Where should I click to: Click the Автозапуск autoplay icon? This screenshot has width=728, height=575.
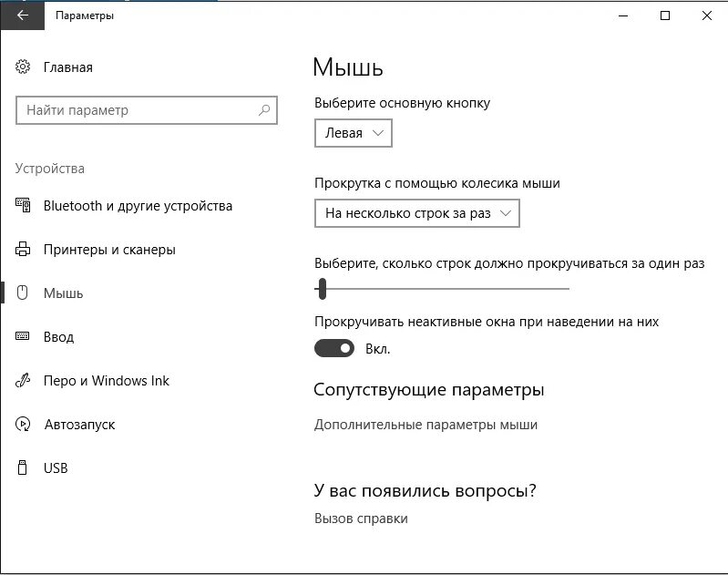tap(22, 424)
